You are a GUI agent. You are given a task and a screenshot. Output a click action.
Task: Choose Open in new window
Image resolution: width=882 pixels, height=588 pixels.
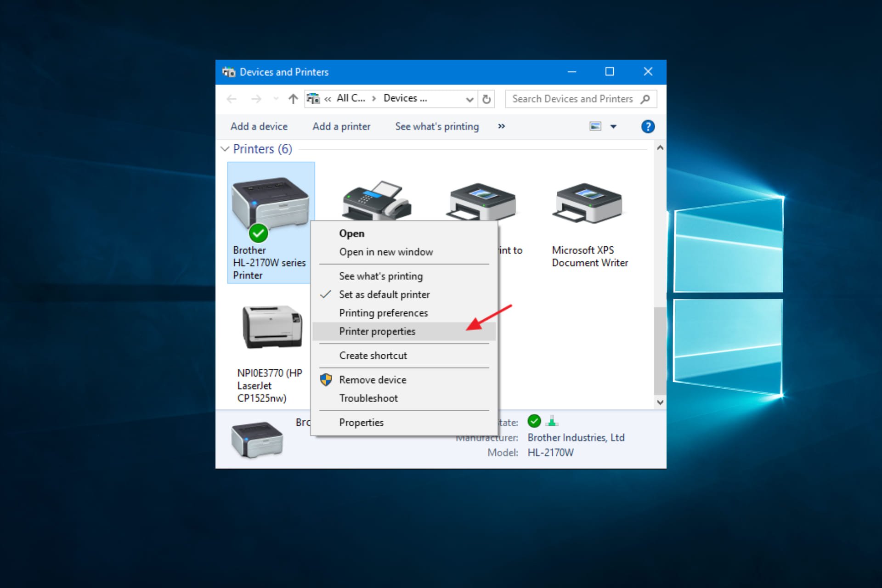click(404, 252)
